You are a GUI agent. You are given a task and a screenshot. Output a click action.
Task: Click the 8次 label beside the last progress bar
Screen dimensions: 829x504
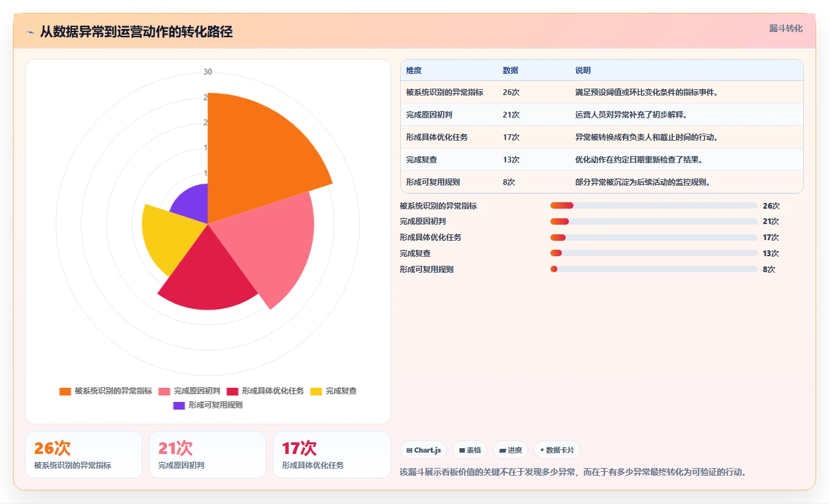pos(769,270)
